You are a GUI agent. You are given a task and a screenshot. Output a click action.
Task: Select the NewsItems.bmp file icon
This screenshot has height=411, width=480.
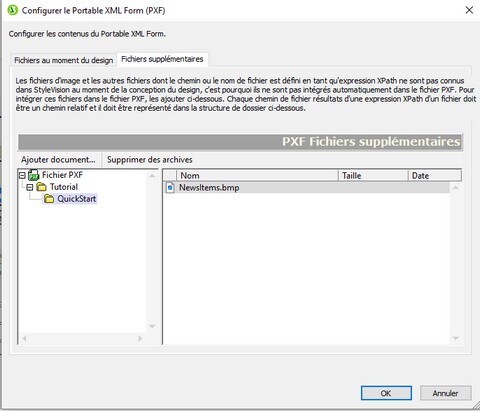[170, 188]
